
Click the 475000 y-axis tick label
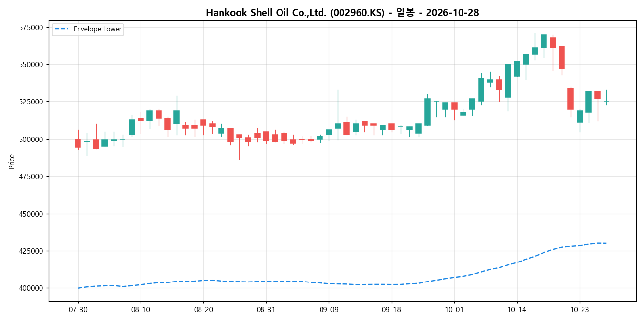coord(32,177)
